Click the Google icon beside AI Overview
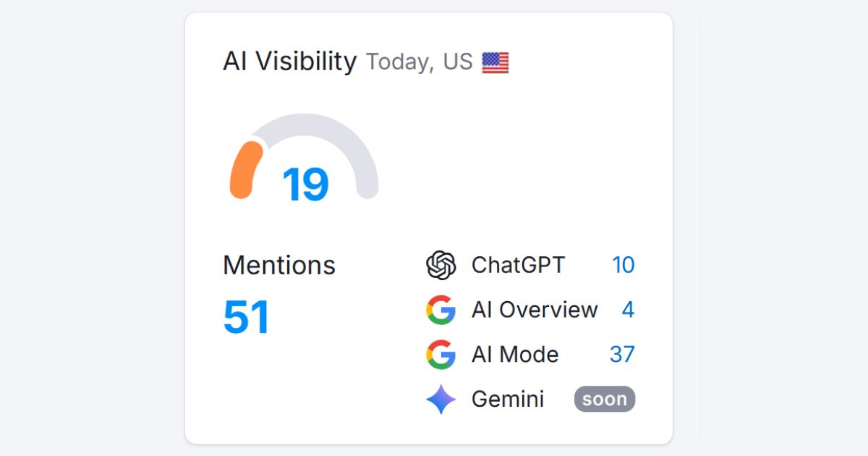 (x=441, y=310)
